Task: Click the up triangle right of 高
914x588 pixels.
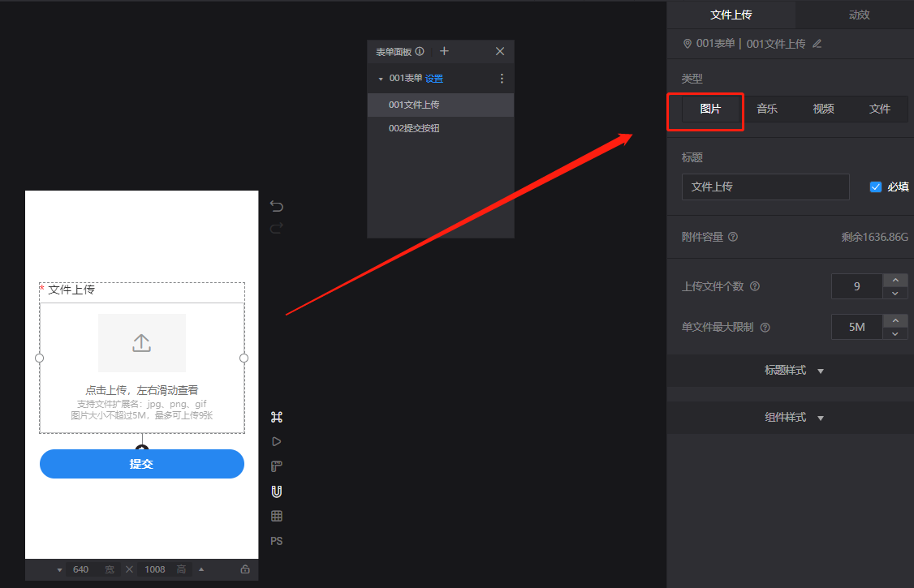Action: [201, 569]
